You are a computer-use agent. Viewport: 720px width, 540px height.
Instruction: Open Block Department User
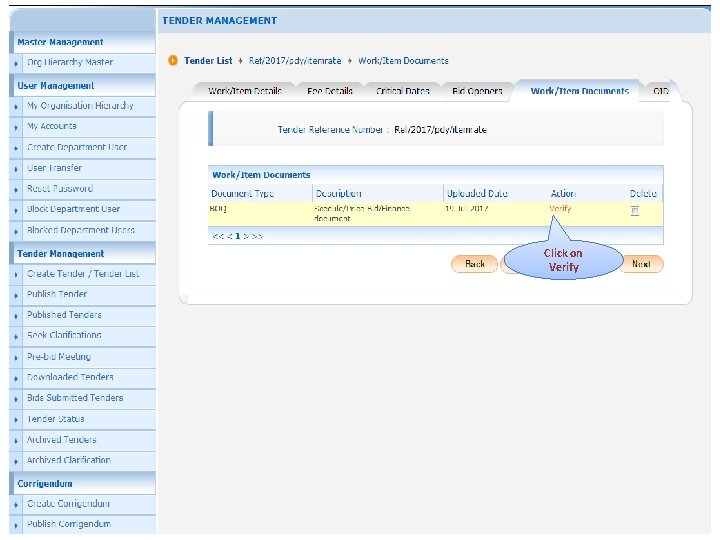[73, 209]
